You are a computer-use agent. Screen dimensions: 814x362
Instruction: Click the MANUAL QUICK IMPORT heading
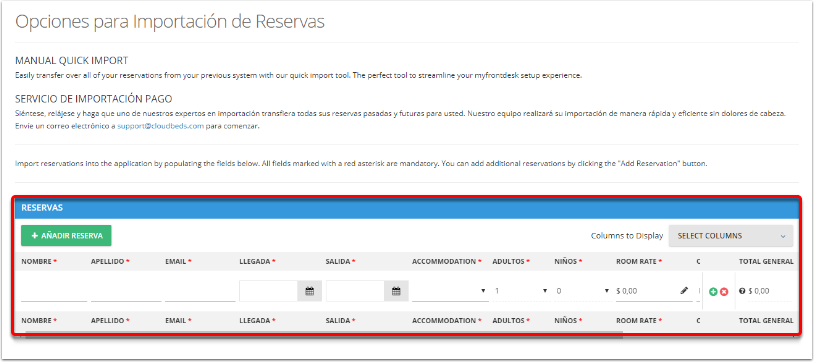[x=72, y=60]
